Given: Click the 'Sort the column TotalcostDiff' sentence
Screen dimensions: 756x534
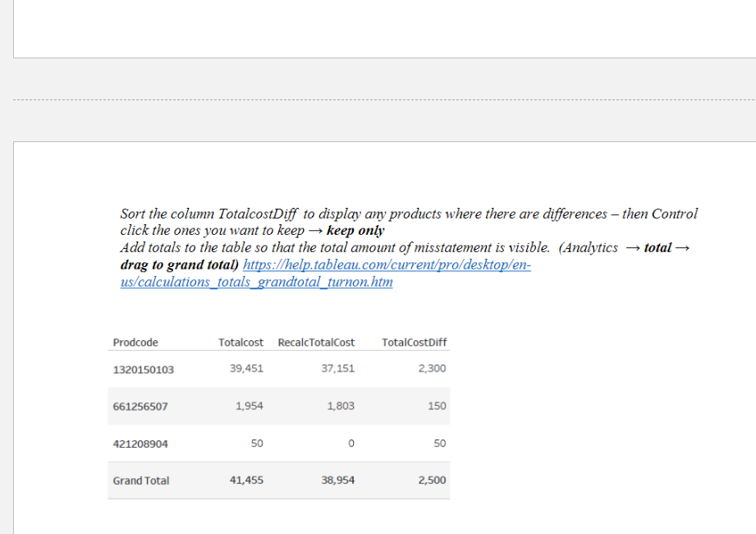Looking at the screenshot, I should 409,222.
